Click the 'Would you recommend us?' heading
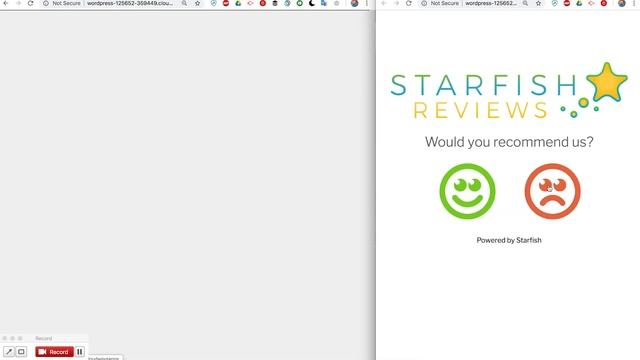The height and width of the screenshot is (360, 640). click(509, 142)
